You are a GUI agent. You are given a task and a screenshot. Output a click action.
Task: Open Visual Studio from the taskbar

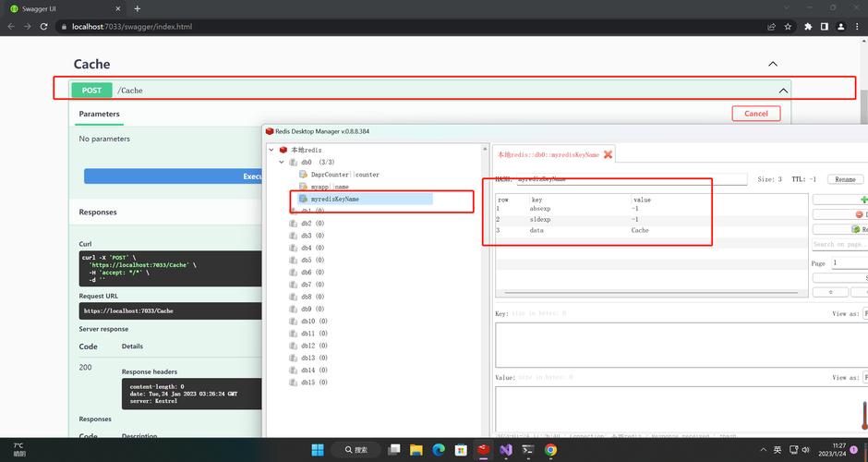pos(506,450)
